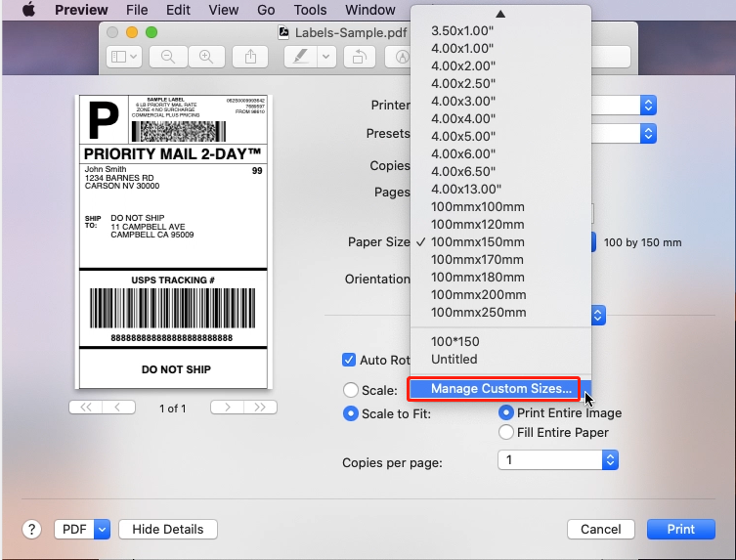Go to last page of preview
Screen dimensions: 736x560
click(x=260, y=407)
